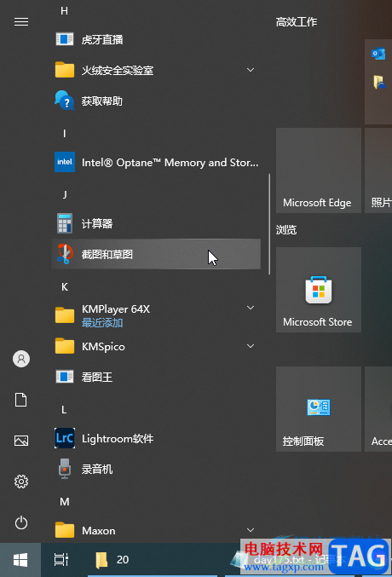Click the letter L section header

click(64, 410)
